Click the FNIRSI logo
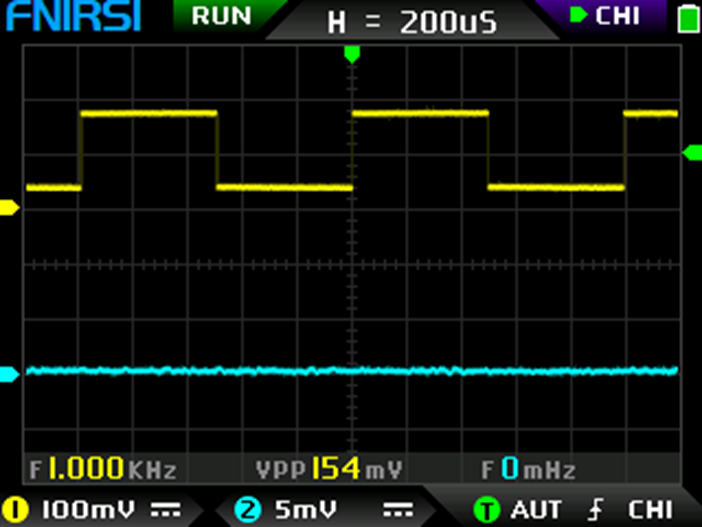Image resolution: width=702 pixels, height=527 pixels. (x=72, y=17)
